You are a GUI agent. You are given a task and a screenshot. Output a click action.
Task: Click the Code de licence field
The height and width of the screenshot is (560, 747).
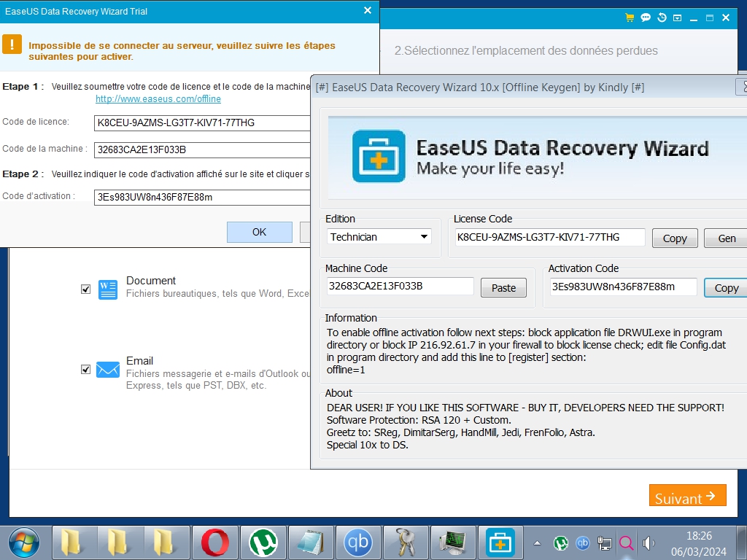pos(202,122)
